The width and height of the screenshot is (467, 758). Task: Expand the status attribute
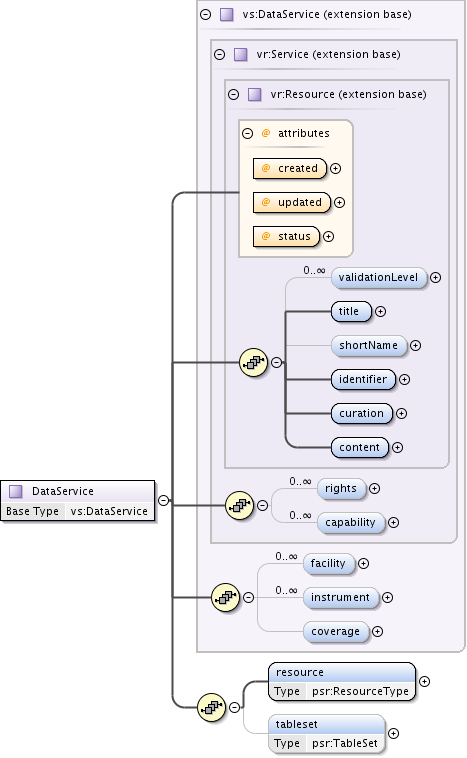tap(328, 236)
